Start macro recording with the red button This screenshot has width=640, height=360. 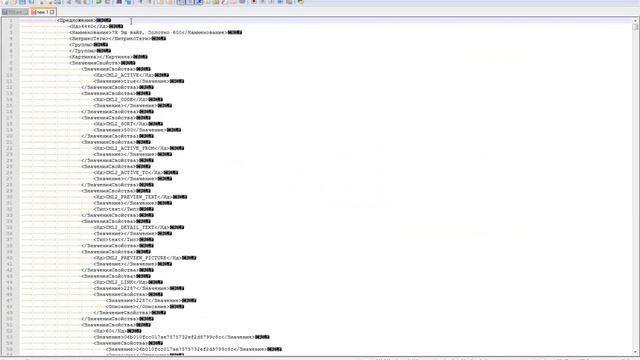253,2
